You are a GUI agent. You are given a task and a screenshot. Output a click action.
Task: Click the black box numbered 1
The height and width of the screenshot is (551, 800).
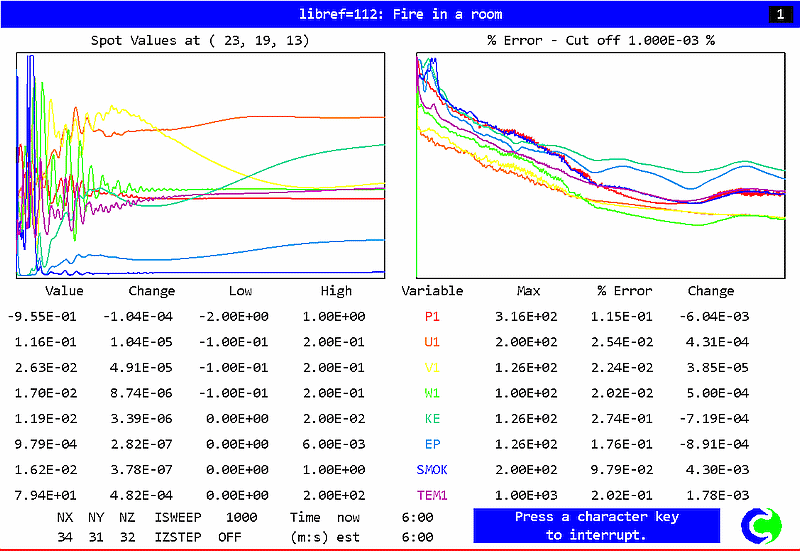tap(778, 14)
